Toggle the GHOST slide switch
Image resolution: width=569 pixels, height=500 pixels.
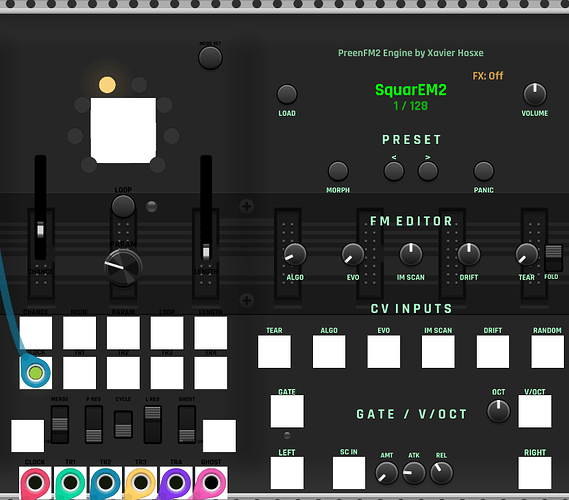187,424
